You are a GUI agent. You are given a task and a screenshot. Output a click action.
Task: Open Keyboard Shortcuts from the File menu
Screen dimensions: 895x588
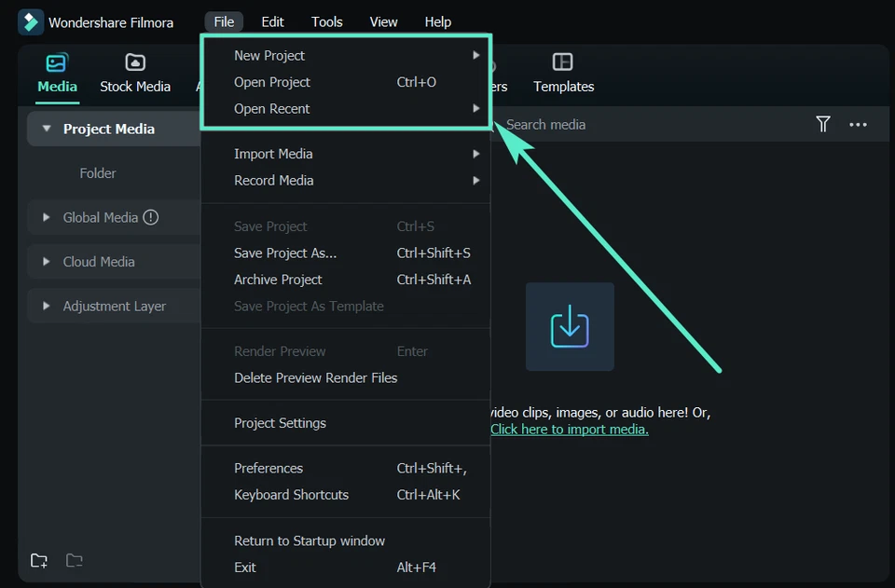(x=289, y=494)
